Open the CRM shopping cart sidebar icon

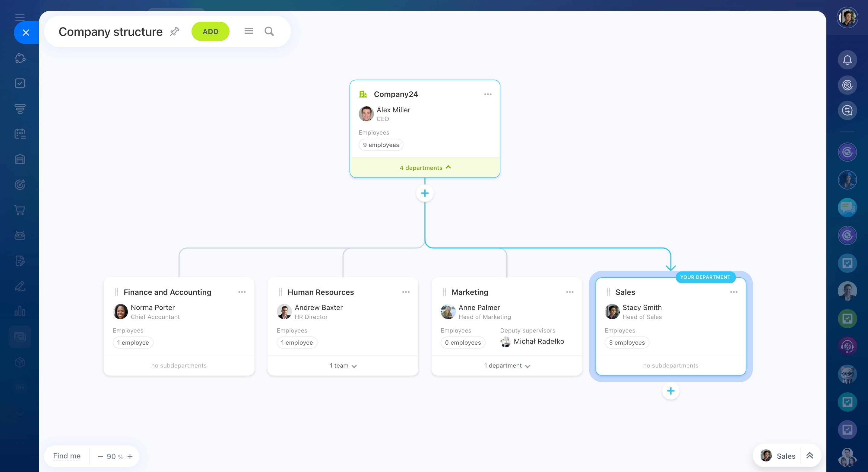point(20,210)
